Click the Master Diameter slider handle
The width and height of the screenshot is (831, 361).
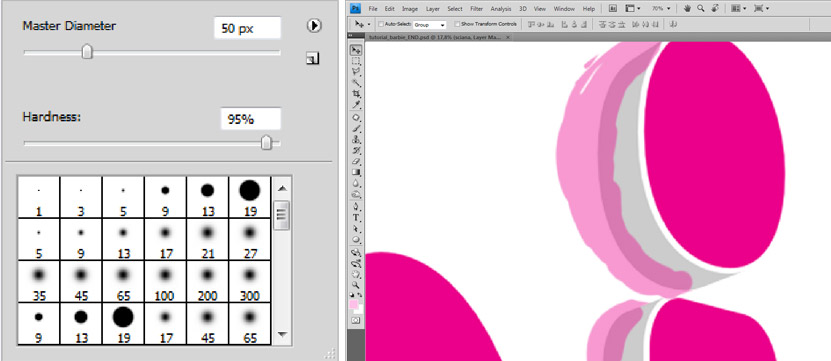87,51
